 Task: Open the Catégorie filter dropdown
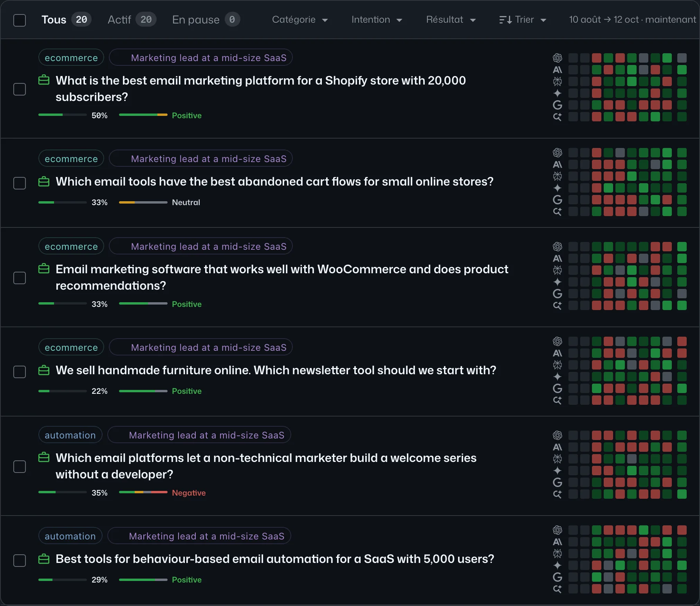point(300,20)
